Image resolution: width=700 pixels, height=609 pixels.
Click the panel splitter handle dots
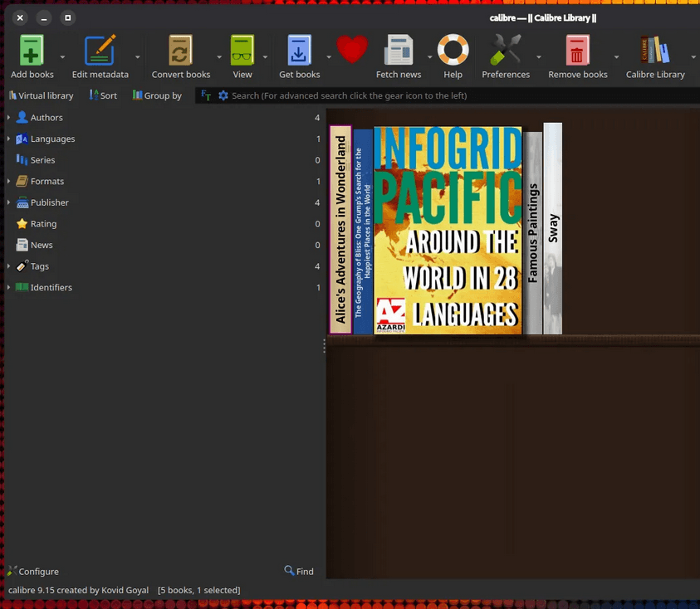[324, 346]
